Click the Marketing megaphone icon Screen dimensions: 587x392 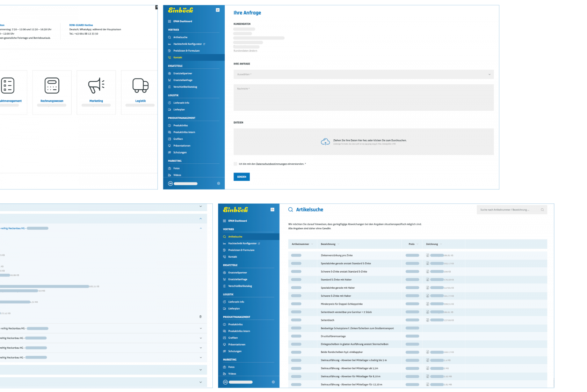(x=96, y=86)
